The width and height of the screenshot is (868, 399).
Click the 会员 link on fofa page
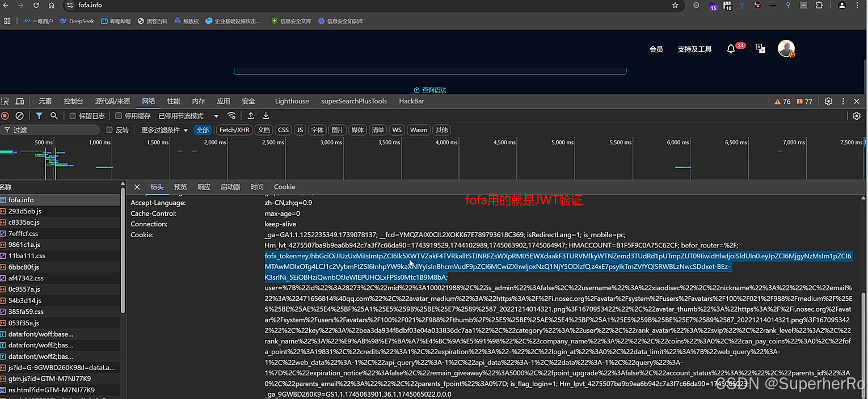[x=656, y=49]
